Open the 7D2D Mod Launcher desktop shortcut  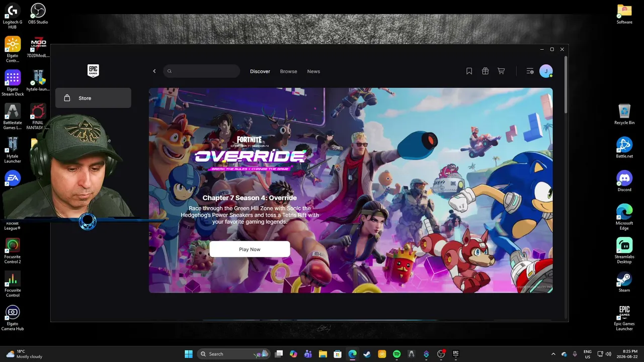pyautogui.click(x=38, y=48)
